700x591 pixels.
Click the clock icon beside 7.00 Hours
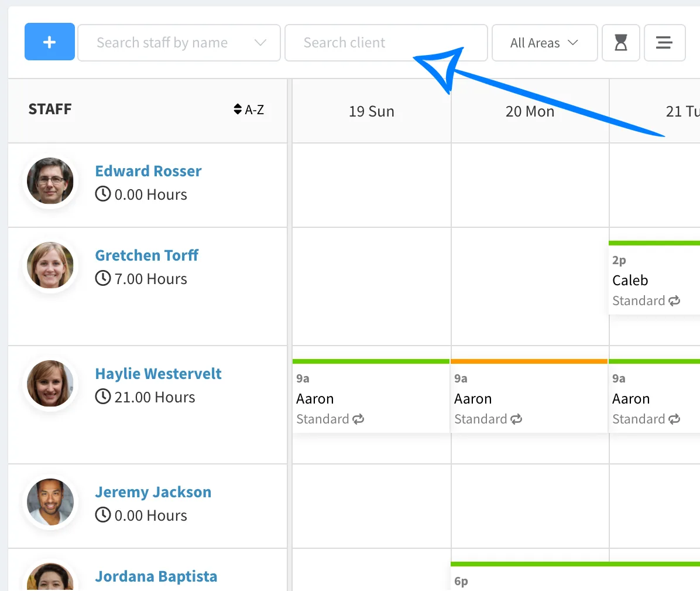(102, 278)
